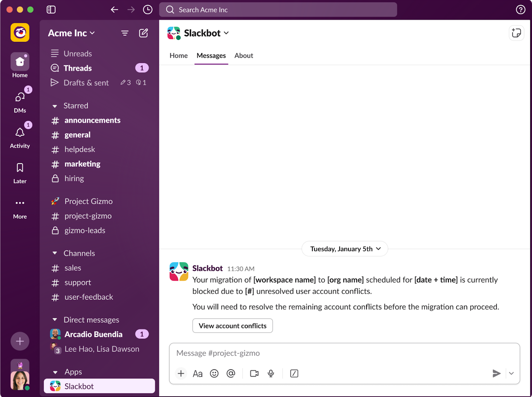This screenshot has height=397, width=532.
Task: Click attach plus icon in composer
Action: pos(181,373)
